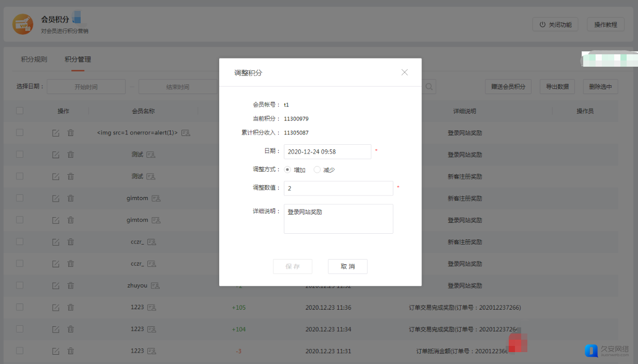Click edit icon in first gimtom row
Screen dimensions: 638x364
(x=55, y=198)
